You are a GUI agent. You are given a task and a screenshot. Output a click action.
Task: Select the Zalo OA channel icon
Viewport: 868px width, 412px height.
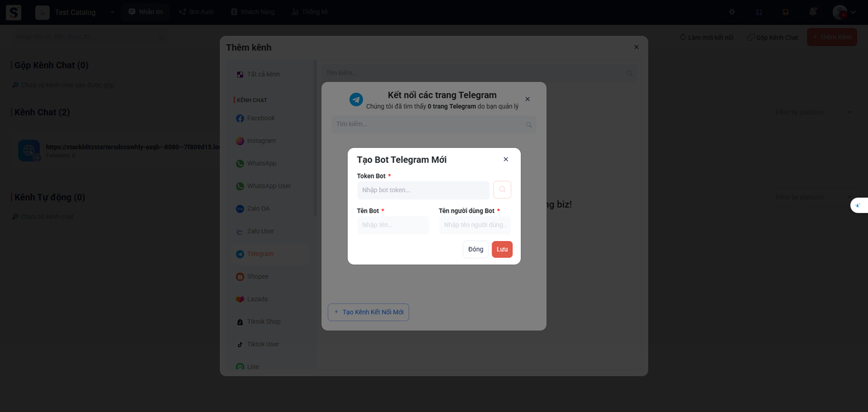pyautogui.click(x=240, y=209)
